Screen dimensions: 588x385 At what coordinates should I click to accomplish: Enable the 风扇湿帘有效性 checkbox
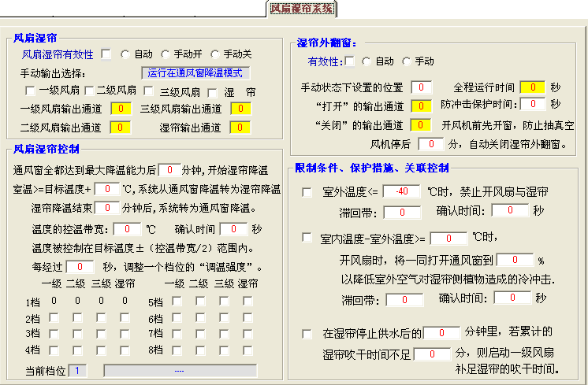click(106, 54)
